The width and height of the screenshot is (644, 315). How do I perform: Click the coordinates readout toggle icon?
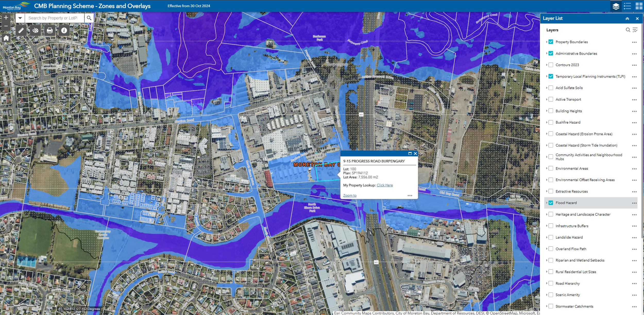(x=60, y=309)
